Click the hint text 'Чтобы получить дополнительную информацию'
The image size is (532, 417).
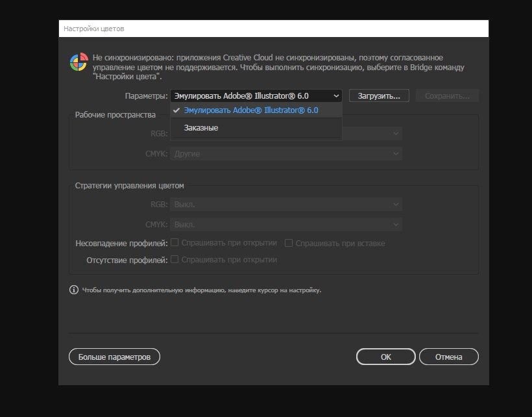click(x=202, y=290)
